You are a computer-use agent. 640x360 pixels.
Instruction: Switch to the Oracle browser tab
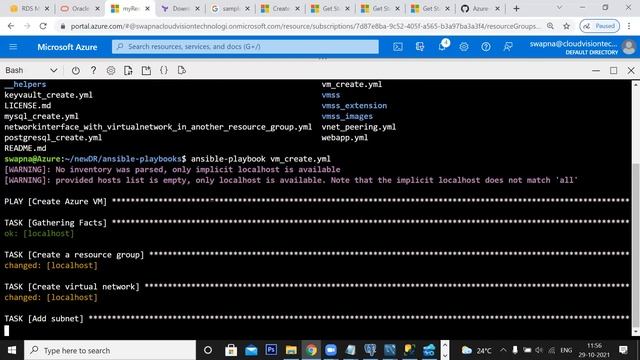point(80,8)
